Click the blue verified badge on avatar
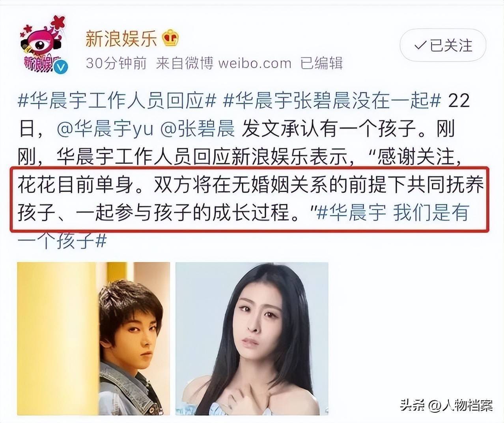Screen dimensions: 504x423 tap(60, 67)
